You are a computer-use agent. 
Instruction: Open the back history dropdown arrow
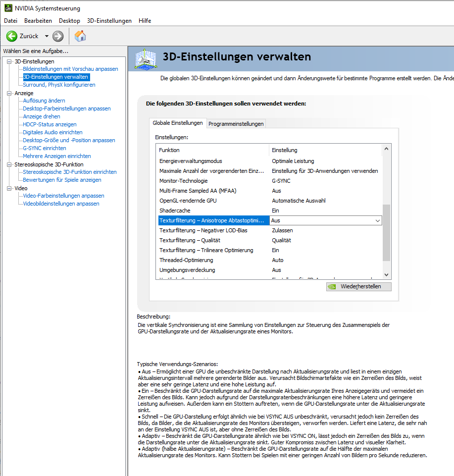point(47,36)
